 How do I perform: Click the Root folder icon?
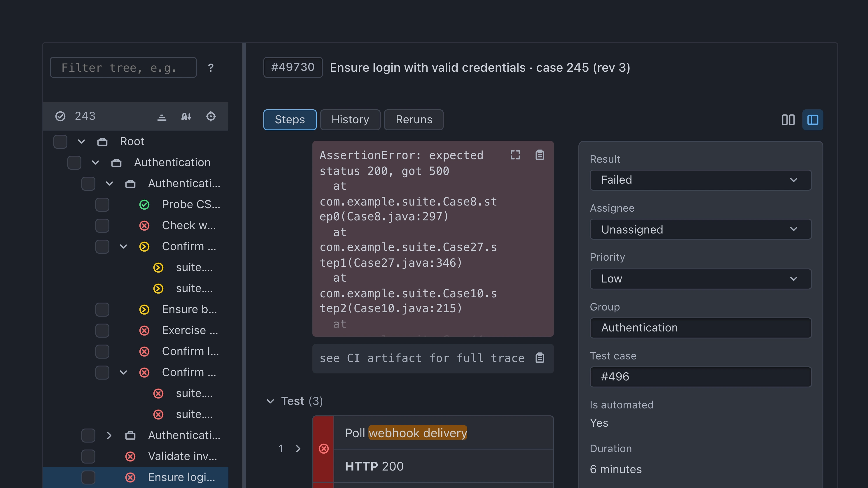point(102,141)
